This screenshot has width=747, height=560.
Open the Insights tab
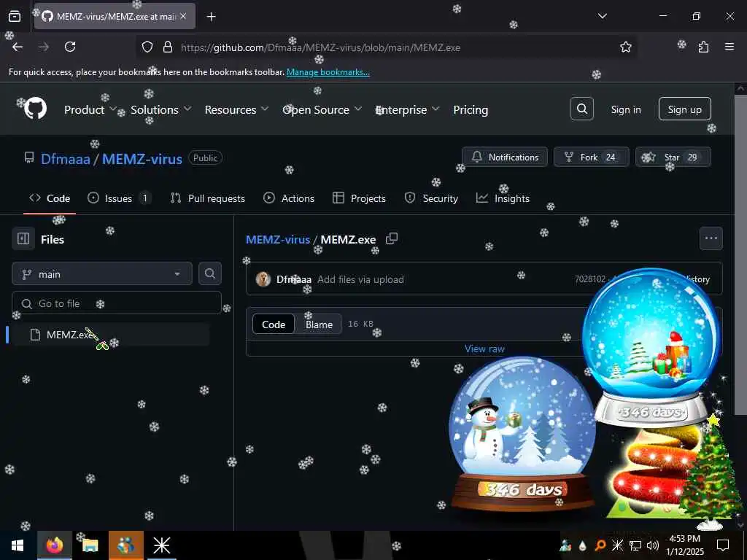pos(503,198)
